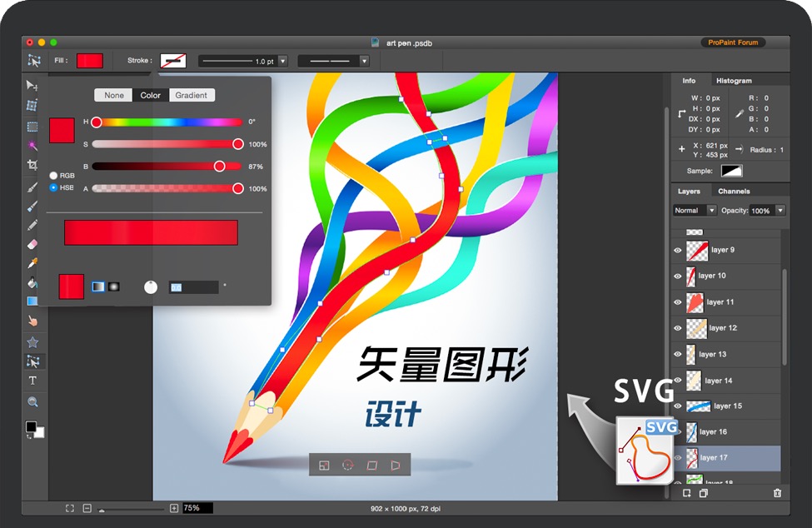The width and height of the screenshot is (812, 528).
Task: Switch to the Channels tab
Action: click(x=734, y=192)
